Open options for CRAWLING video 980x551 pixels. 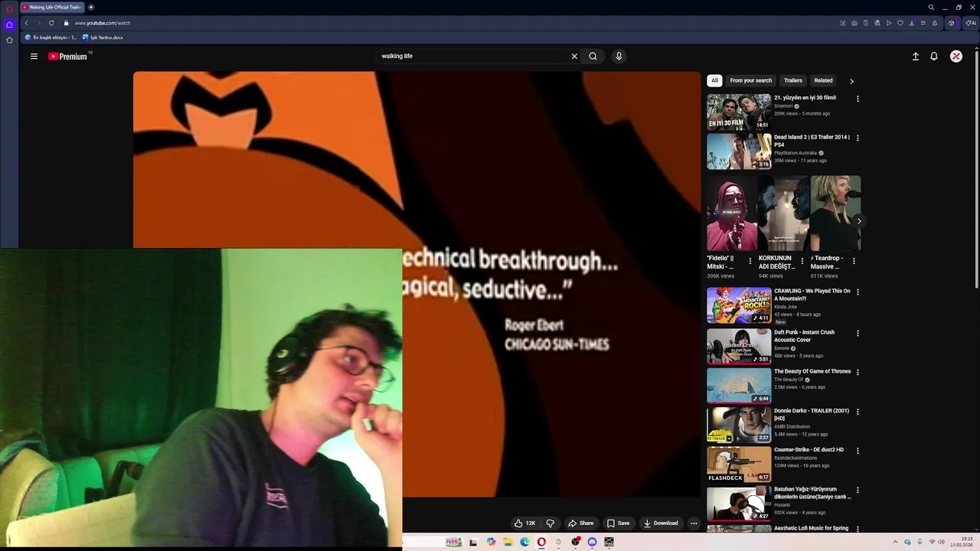pyautogui.click(x=857, y=292)
